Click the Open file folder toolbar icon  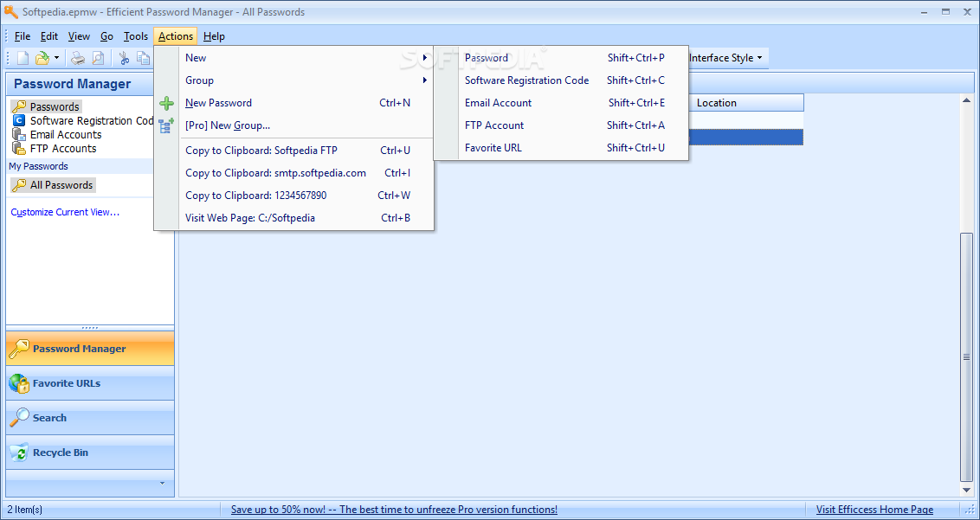coord(42,59)
